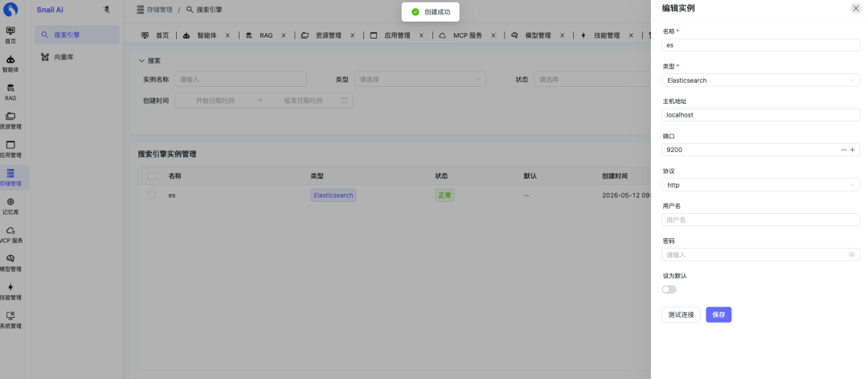Switch to the 技能管理 tab
868x379 pixels.
tap(600, 35)
